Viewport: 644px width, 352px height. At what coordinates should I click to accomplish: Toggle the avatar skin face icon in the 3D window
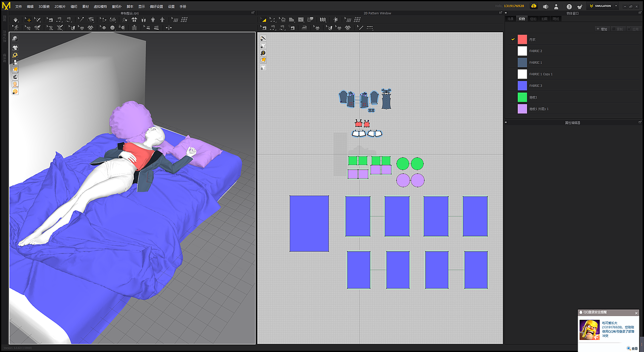[15, 84]
